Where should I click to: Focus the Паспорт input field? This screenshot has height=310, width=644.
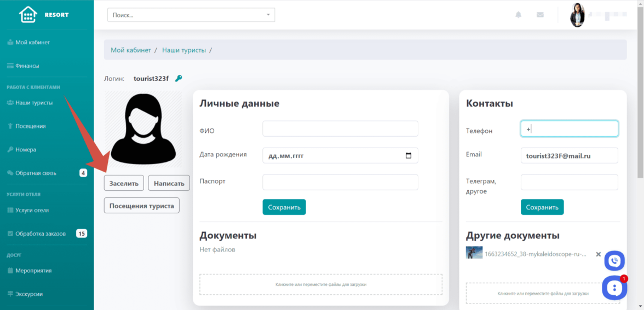(340, 183)
